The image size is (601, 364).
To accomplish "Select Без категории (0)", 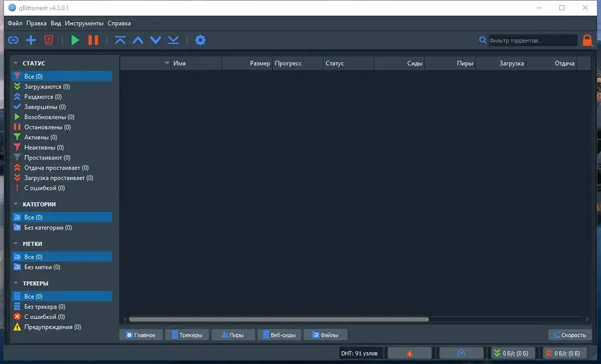I will tap(62, 228).
